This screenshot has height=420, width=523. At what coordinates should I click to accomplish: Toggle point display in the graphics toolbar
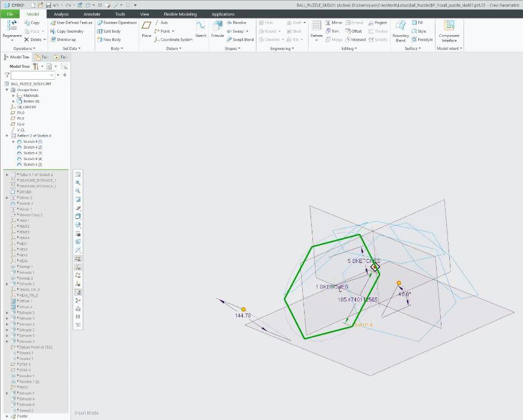tap(78, 276)
